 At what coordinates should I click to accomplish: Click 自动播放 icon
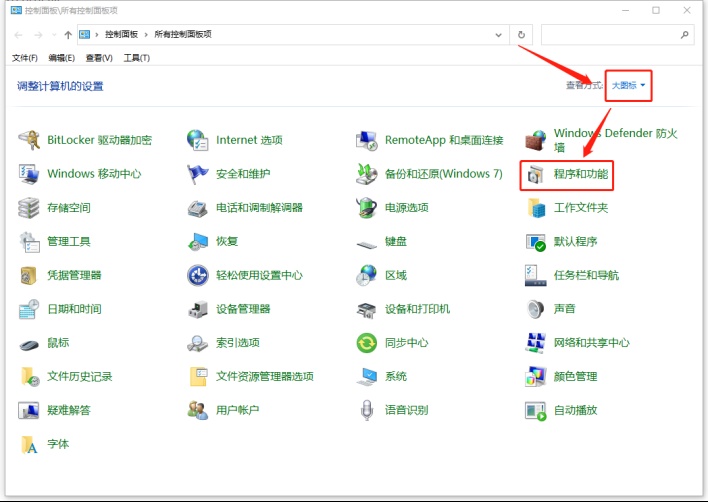point(536,410)
